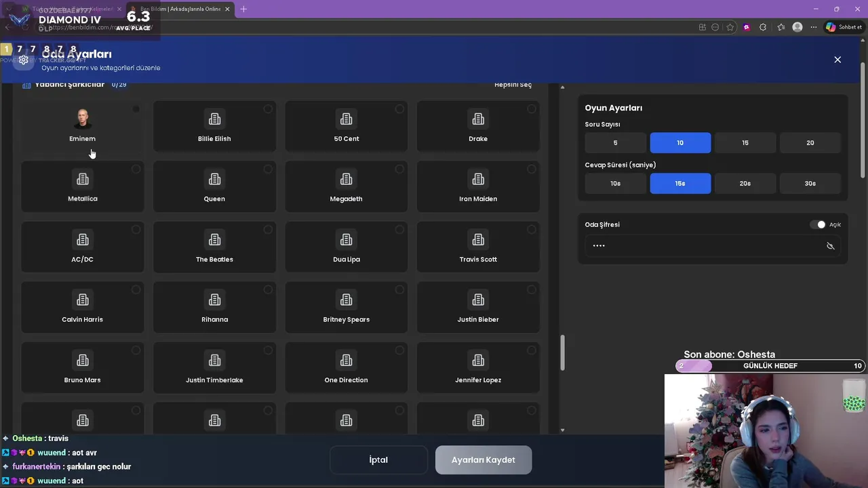Open the browser extensions icon
The height and width of the screenshot is (488, 868).
(763, 27)
